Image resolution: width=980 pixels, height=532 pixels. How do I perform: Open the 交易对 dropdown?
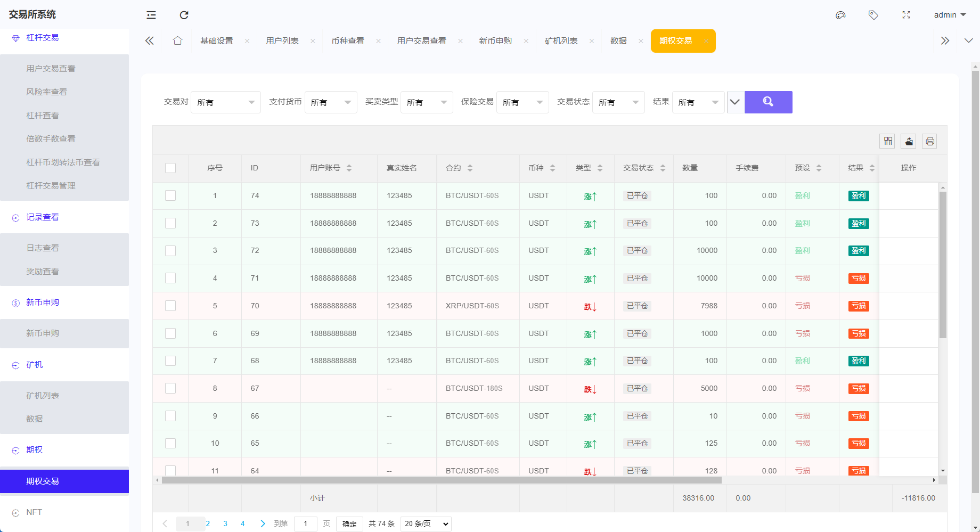click(226, 102)
